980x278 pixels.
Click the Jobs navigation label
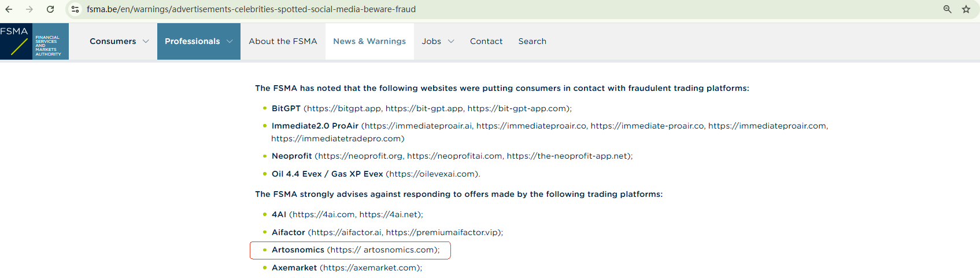point(431,41)
